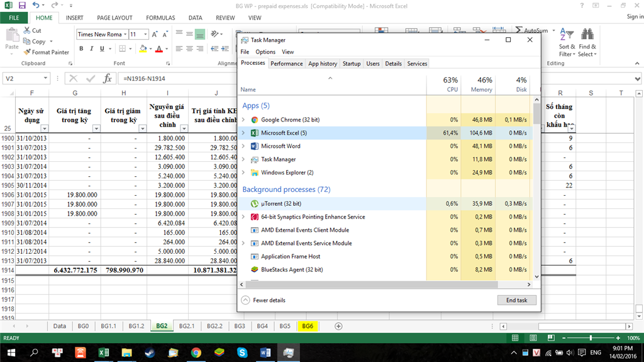This screenshot has height=362, width=644.
Task: Open Skype from the Windows taskbar
Action: click(x=242, y=353)
